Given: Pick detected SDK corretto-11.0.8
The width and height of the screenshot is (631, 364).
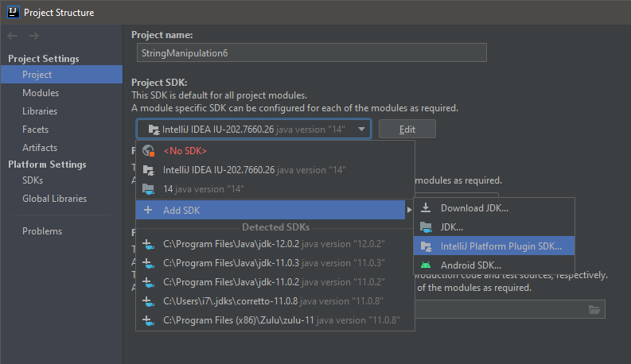Looking at the screenshot, I should click(x=275, y=301).
